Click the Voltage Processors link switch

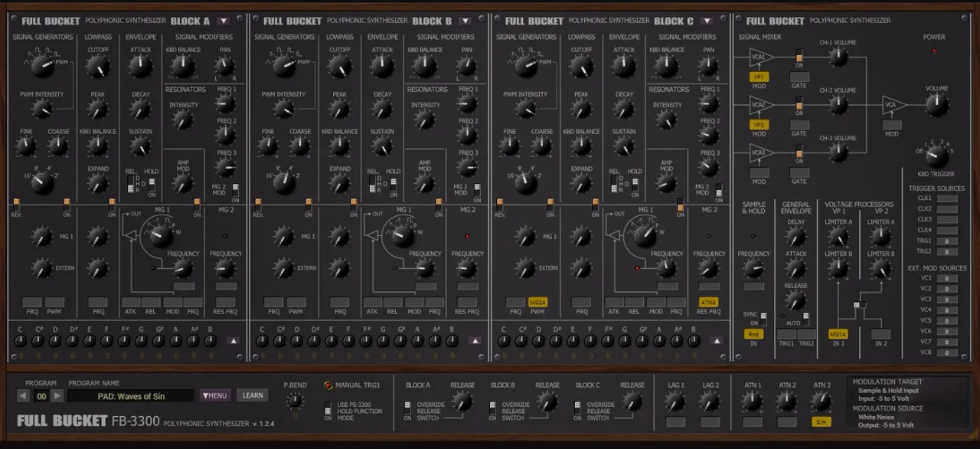pyautogui.click(x=860, y=305)
